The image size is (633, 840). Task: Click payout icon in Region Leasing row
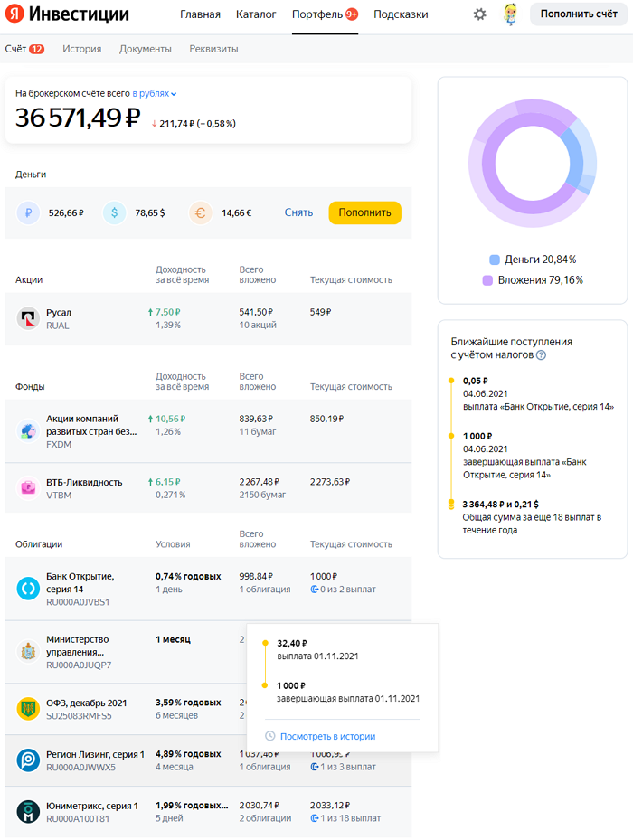pyautogui.click(x=314, y=767)
